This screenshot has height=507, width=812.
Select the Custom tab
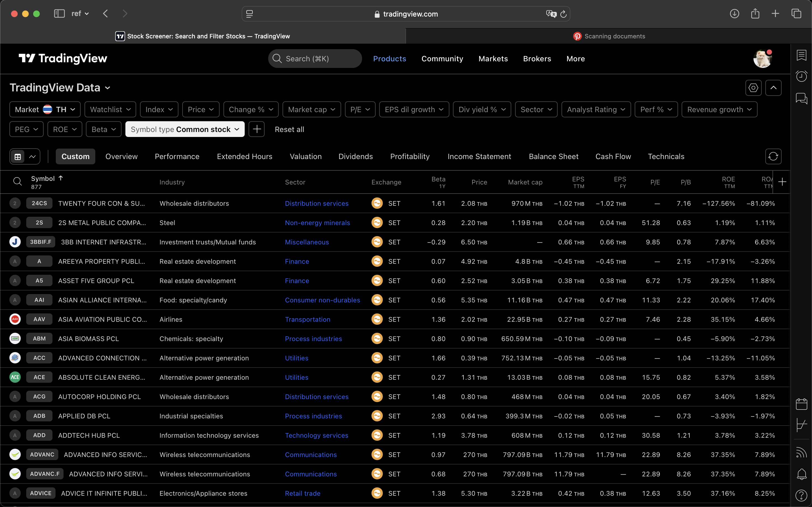point(75,157)
